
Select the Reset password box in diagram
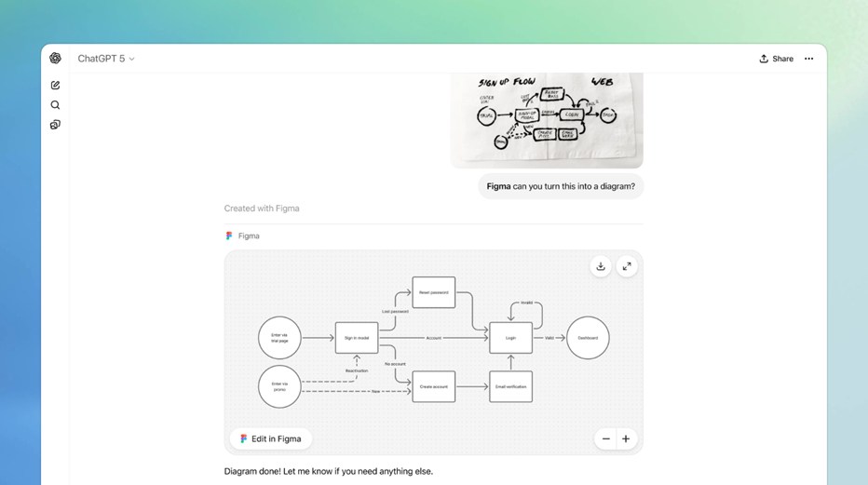433,292
